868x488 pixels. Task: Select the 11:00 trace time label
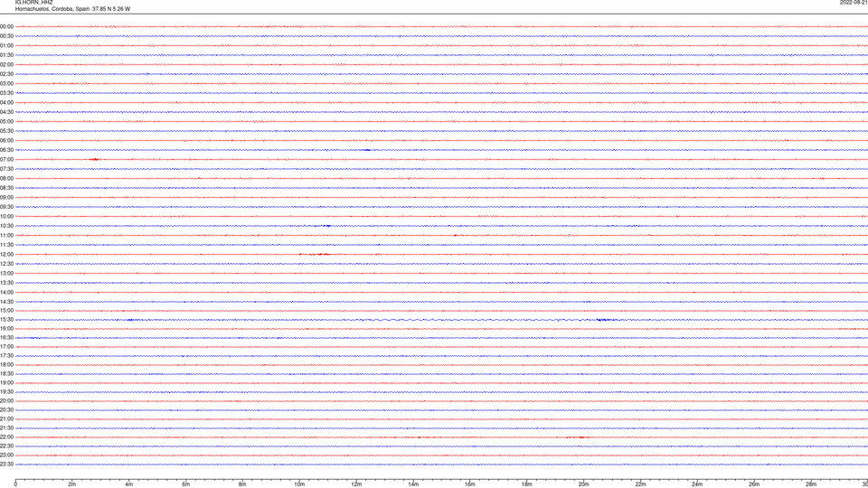pos(6,236)
